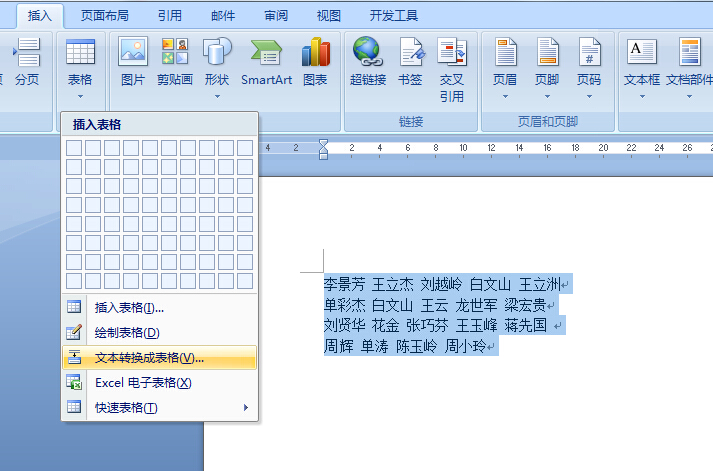Click the Page Number (页码) icon

[589, 51]
